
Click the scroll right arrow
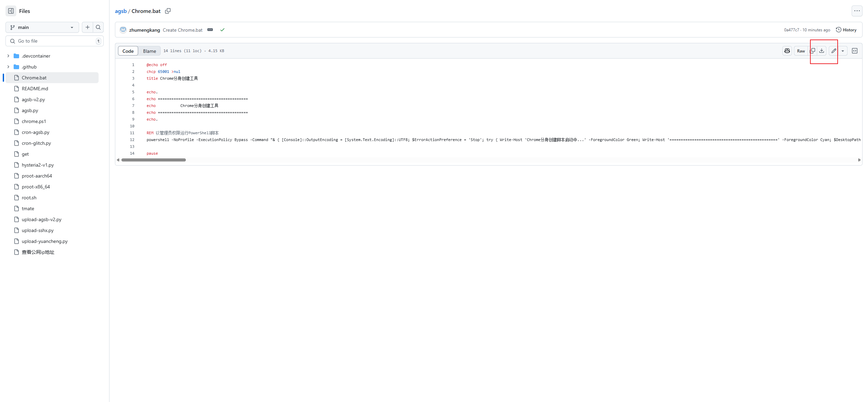click(x=859, y=160)
